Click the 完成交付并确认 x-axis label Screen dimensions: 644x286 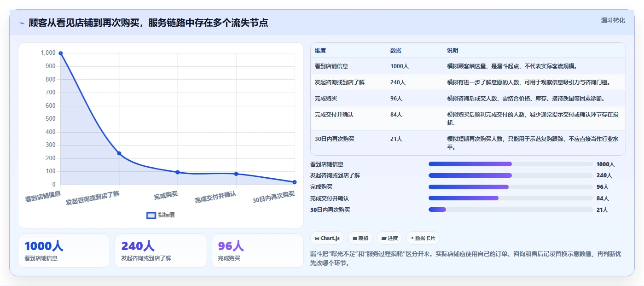[x=215, y=197]
